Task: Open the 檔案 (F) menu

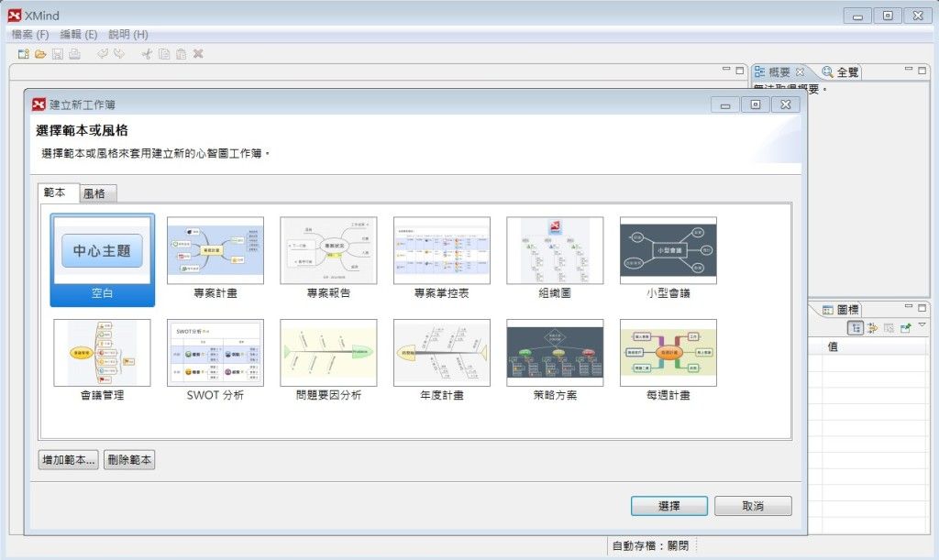Action: pos(30,34)
